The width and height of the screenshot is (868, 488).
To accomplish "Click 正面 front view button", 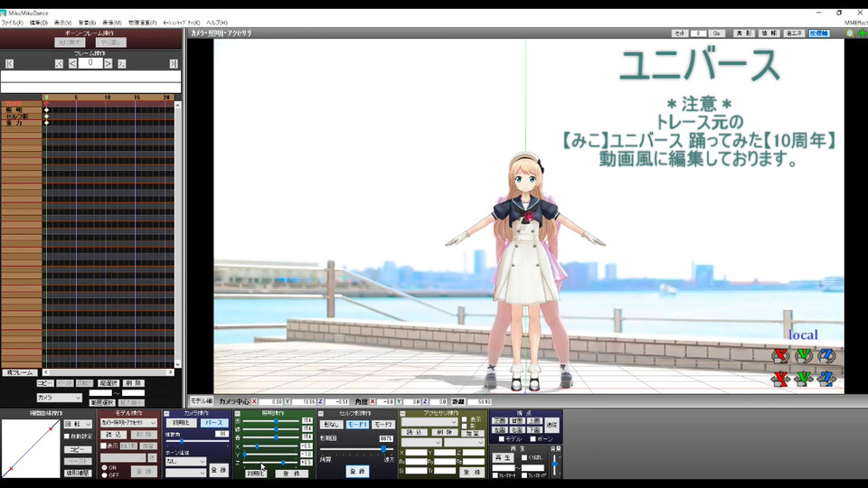I will pos(499,422).
